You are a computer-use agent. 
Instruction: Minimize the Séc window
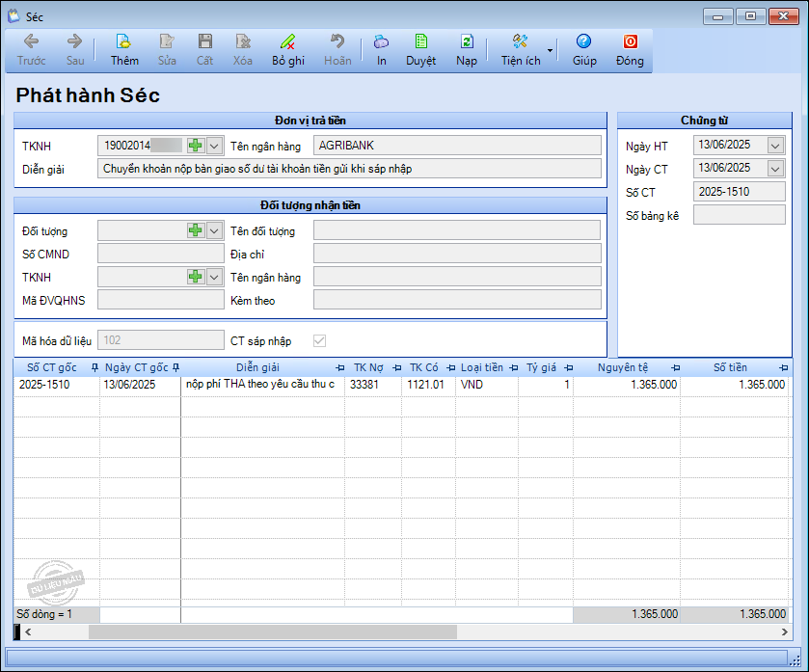[717, 16]
